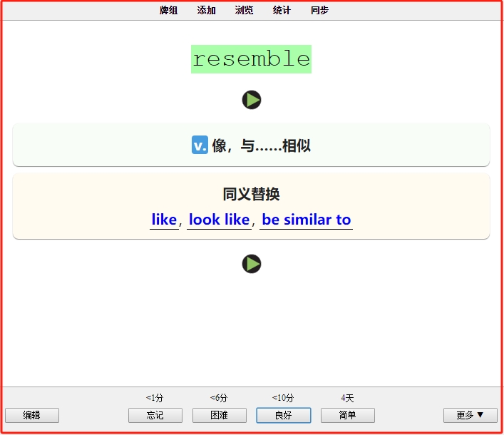Open the synonym link look like
Image resolution: width=504 pixels, height=435 pixels.
point(220,220)
